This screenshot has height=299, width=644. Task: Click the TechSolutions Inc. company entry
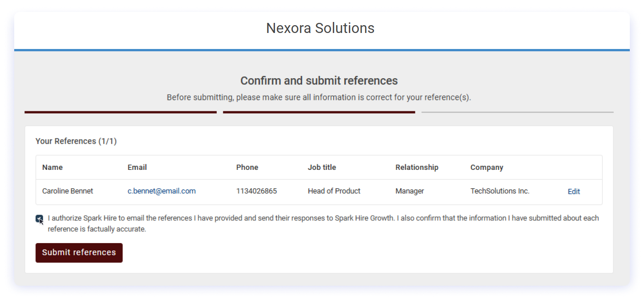(x=500, y=191)
